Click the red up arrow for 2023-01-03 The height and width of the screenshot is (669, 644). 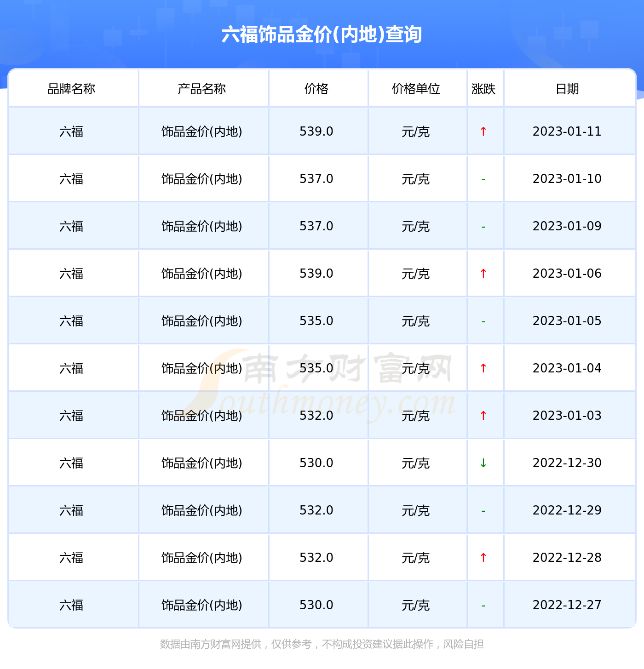click(x=483, y=416)
